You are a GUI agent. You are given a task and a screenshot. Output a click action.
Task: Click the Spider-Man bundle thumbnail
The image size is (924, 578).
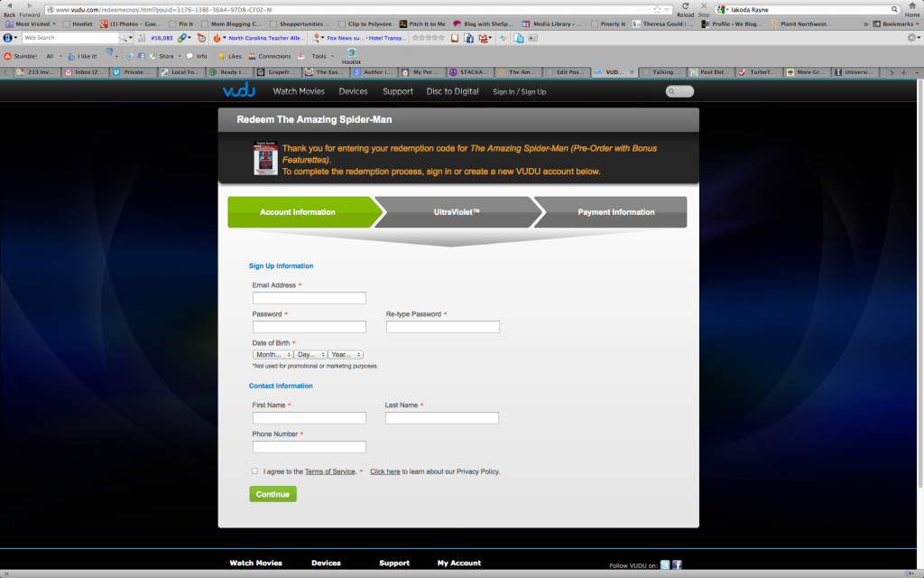coord(265,158)
